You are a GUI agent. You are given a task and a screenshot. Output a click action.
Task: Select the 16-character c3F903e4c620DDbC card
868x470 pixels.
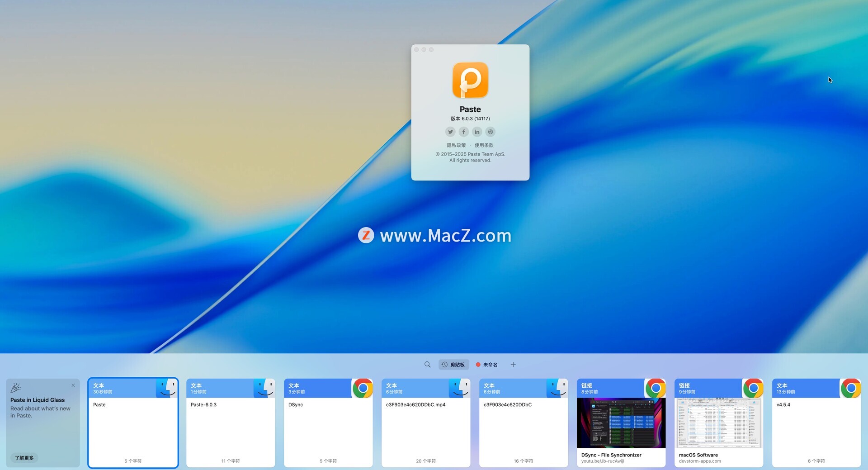pyautogui.click(x=524, y=430)
